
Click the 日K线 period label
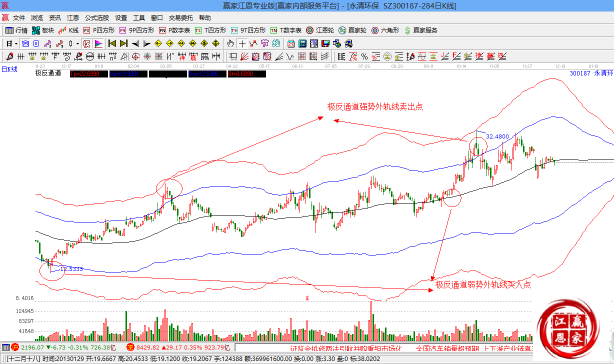click(x=9, y=69)
